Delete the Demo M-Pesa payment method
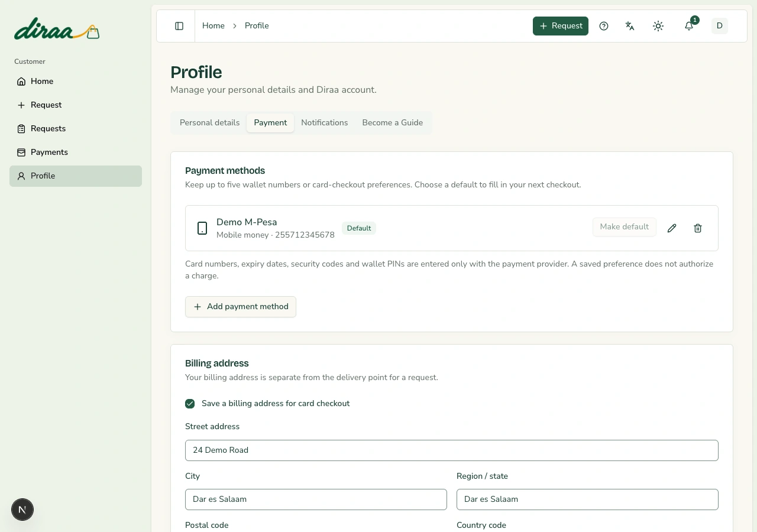This screenshot has width=757, height=532. (x=698, y=228)
